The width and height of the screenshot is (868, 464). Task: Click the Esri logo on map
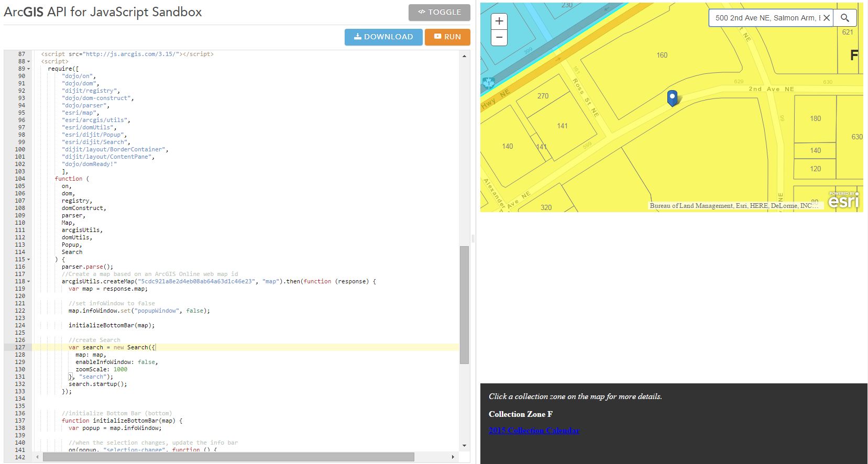[x=843, y=200]
